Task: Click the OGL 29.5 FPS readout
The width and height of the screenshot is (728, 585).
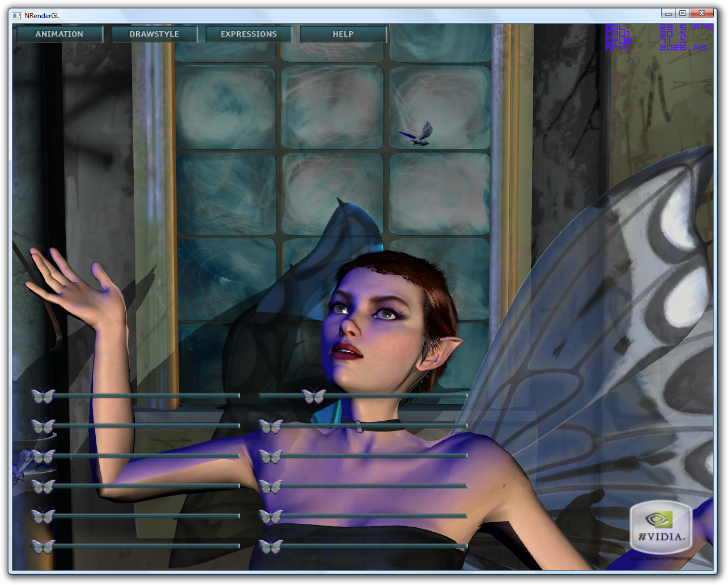Action: click(659, 27)
